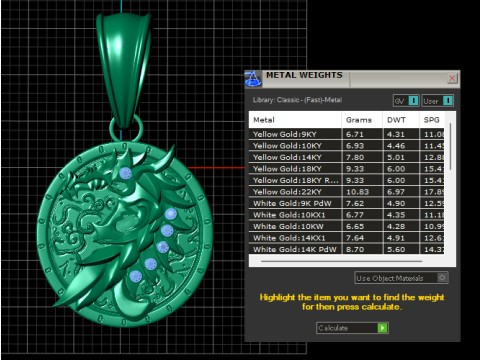Click the vertical scrollbar of metal list
The image size is (480, 360).
click(x=450, y=147)
